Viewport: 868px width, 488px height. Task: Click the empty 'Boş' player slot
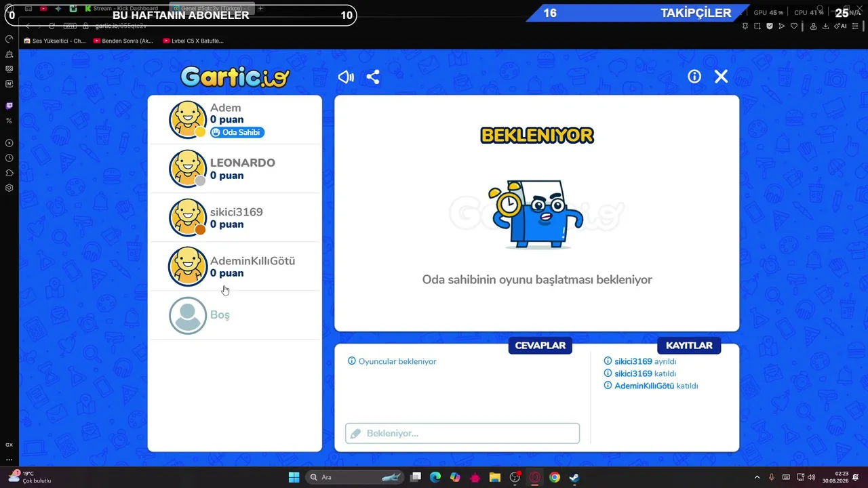pyautogui.click(x=235, y=315)
